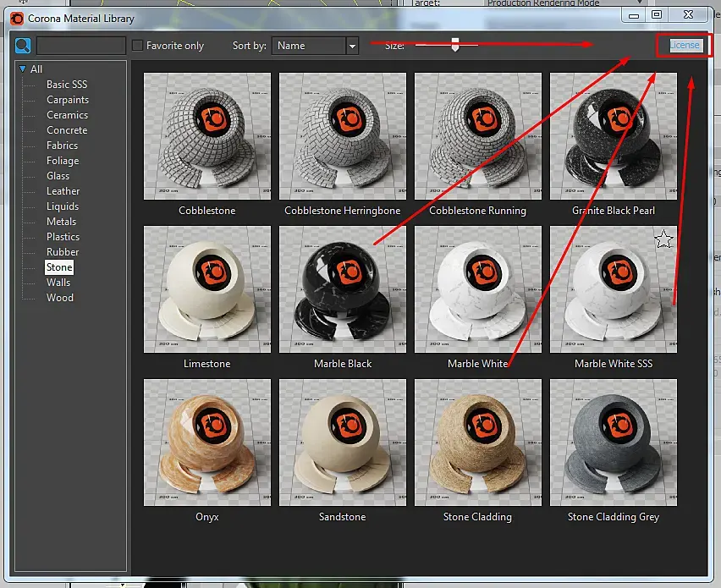Collapse the All category tree
721x588 pixels.
[22, 69]
